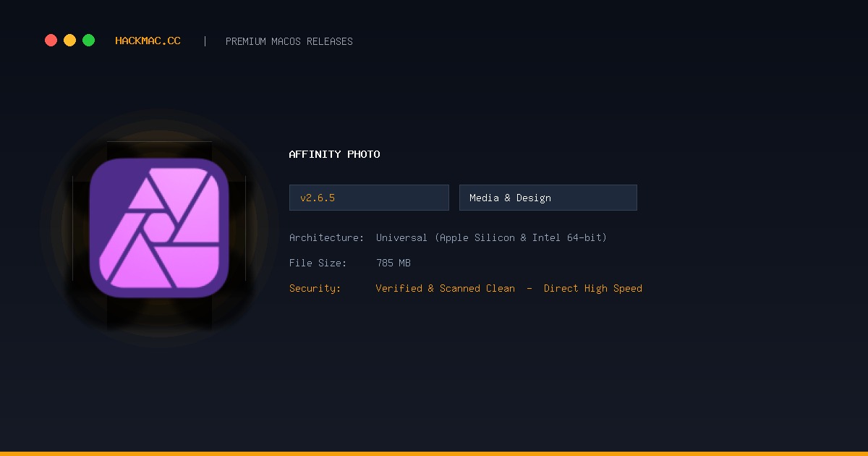The width and height of the screenshot is (868, 456).
Task: Click the green maximize window dot
Action: pos(88,41)
